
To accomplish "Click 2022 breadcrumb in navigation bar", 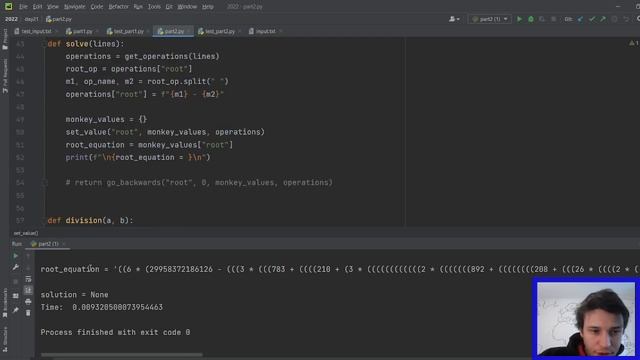I will coord(11,19).
